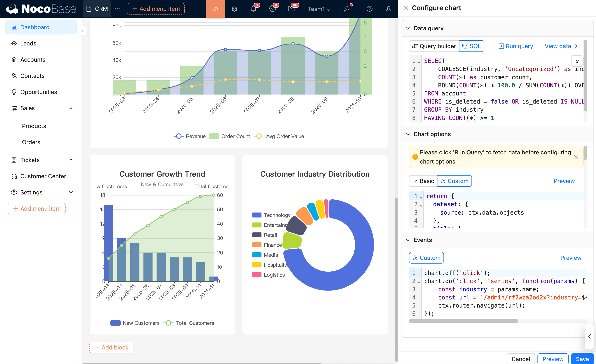The image size is (596, 364).
Task: Open the Team1 dropdown
Action: click(x=319, y=9)
